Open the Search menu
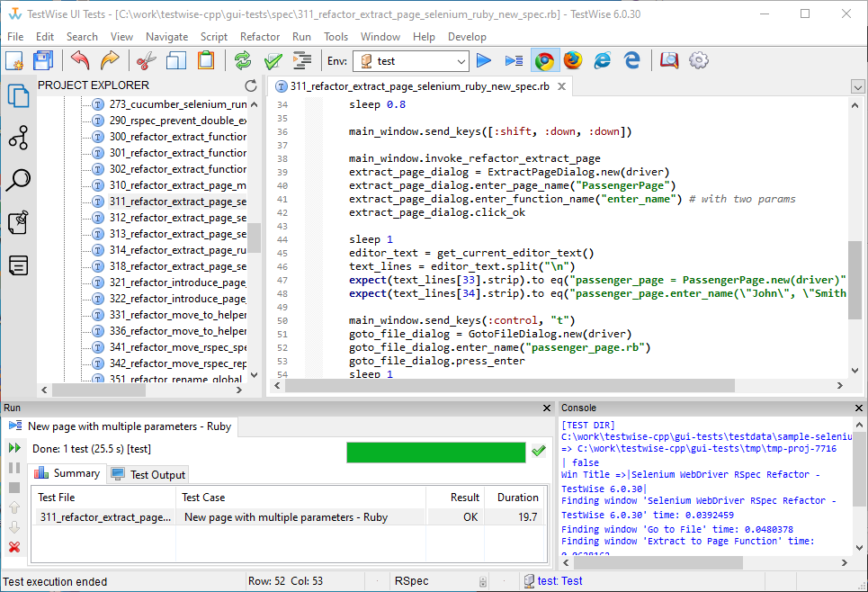The width and height of the screenshot is (868, 592). tap(82, 37)
